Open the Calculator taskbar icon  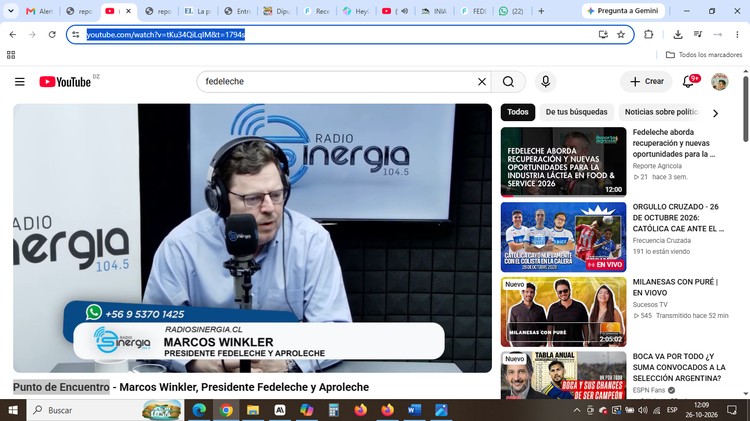(x=333, y=410)
